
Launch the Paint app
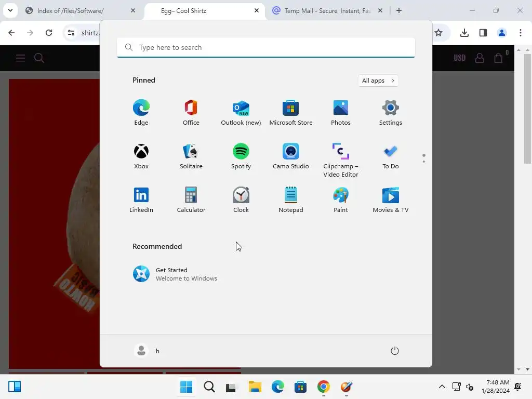pyautogui.click(x=341, y=200)
